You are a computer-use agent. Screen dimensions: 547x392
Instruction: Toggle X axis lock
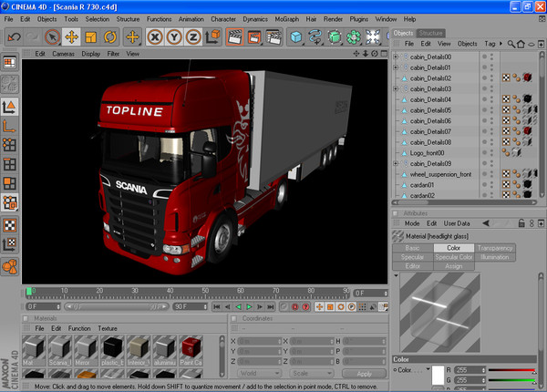click(155, 37)
